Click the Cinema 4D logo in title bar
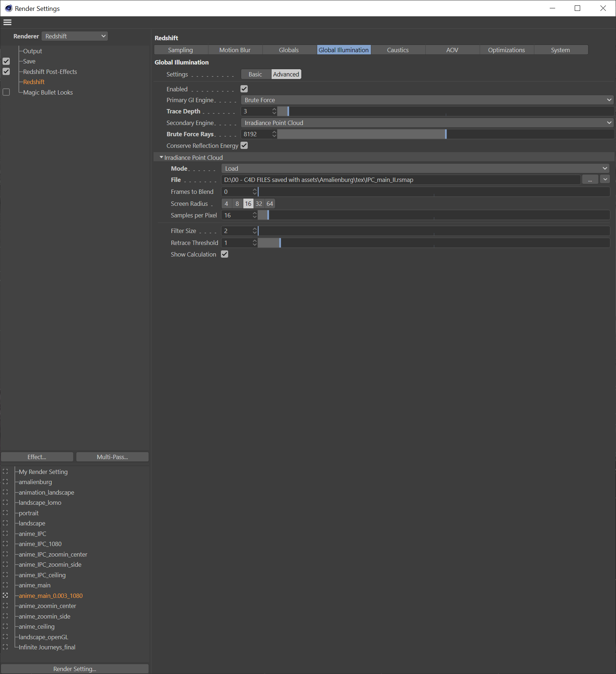Viewport: 616px width, 674px height. (x=9, y=8)
